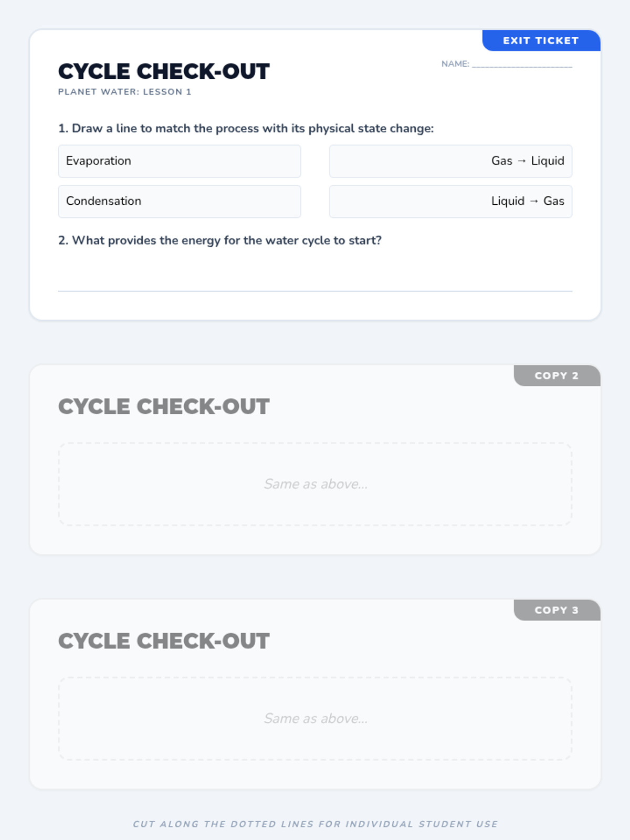Screen dimensions: 630x840
Task: Select the Evaporation matching box
Action: click(x=179, y=161)
